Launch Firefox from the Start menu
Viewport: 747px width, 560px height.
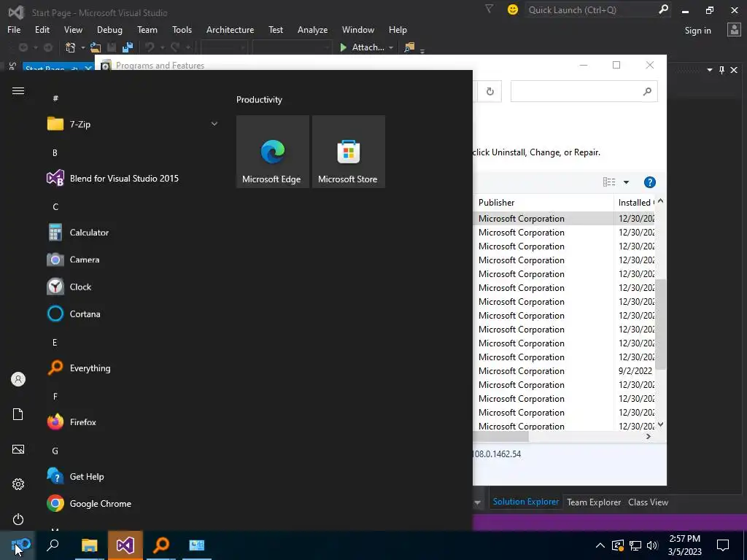coord(72,422)
